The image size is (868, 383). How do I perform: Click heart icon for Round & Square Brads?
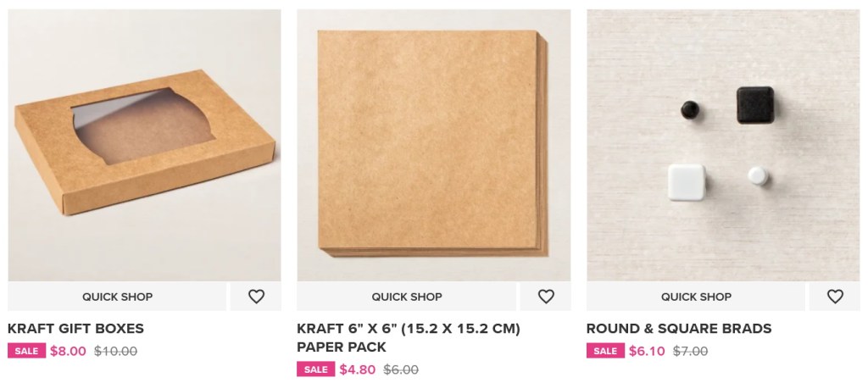835,297
